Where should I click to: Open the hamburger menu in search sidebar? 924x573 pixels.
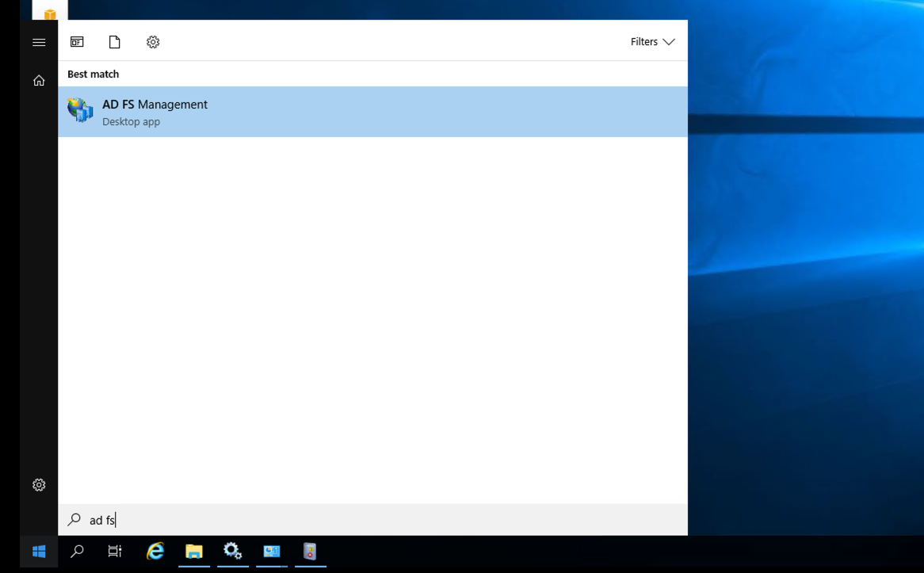(39, 43)
